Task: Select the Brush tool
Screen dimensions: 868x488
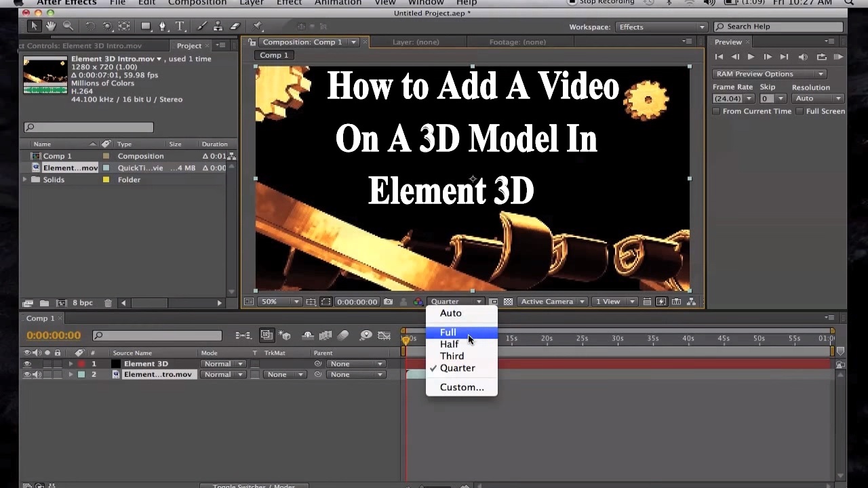Action: [x=202, y=26]
